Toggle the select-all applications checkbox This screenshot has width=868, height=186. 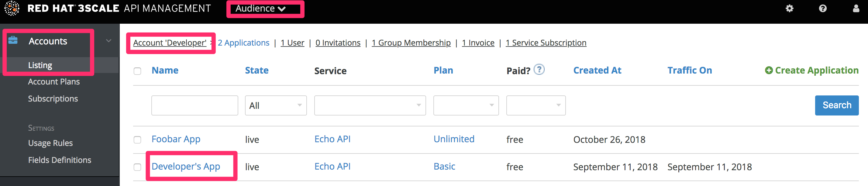[x=137, y=71]
